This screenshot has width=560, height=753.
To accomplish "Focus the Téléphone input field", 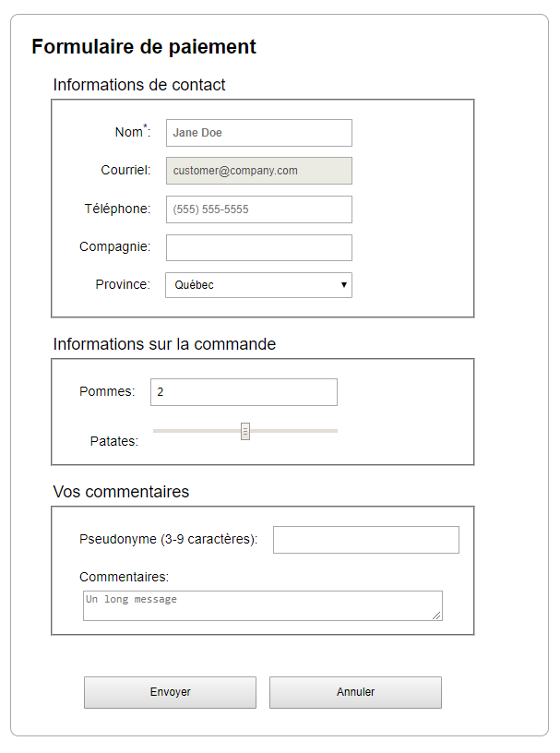I will tap(258, 209).
